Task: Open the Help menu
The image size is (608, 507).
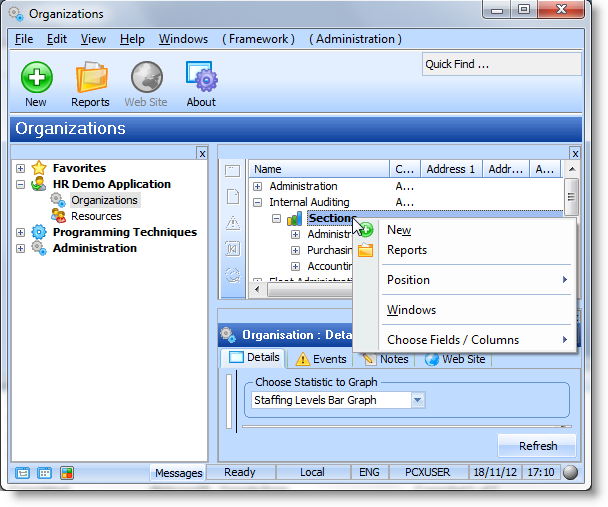Action: click(132, 39)
